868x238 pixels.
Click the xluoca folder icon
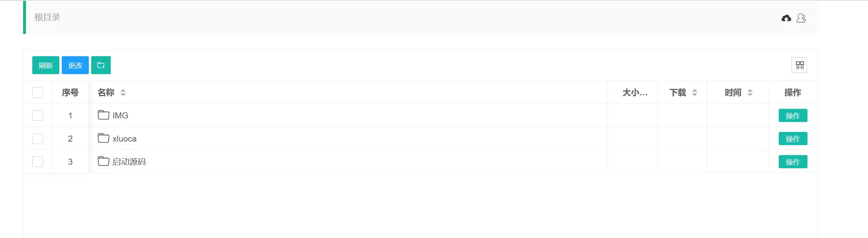[104, 138]
